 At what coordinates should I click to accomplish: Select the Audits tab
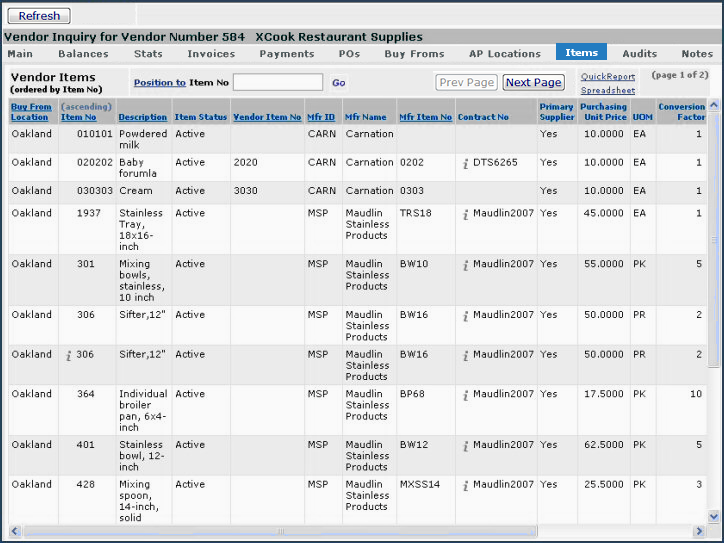tap(639, 54)
